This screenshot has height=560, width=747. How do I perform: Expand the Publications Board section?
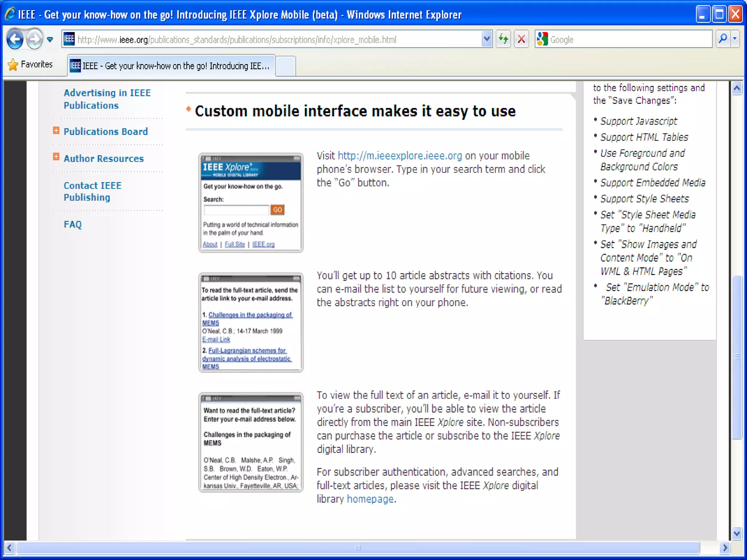click(x=56, y=131)
